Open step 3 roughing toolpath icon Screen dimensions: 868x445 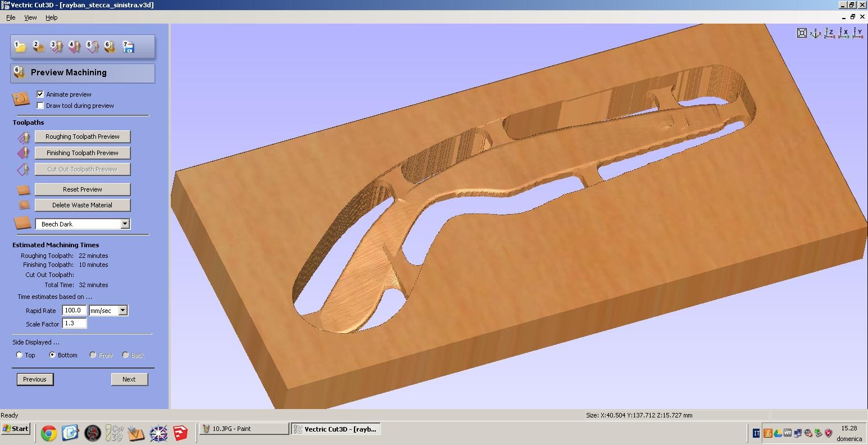pyautogui.click(x=56, y=47)
